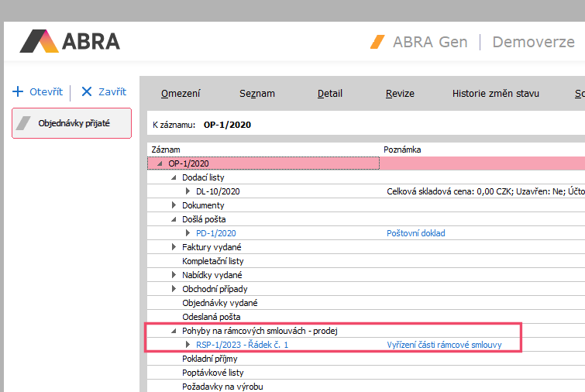The width and height of the screenshot is (585, 392).
Task: Open the Poštovní doklad note link
Action: [415, 233]
